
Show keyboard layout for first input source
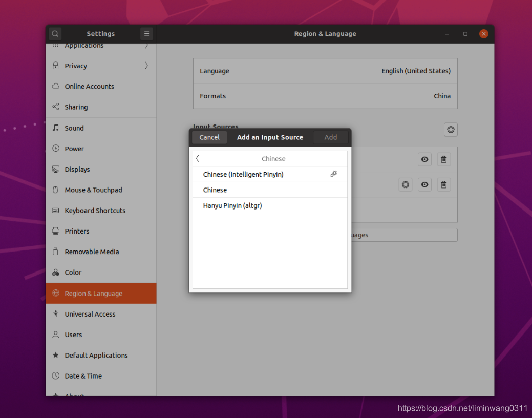coord(424,159)
